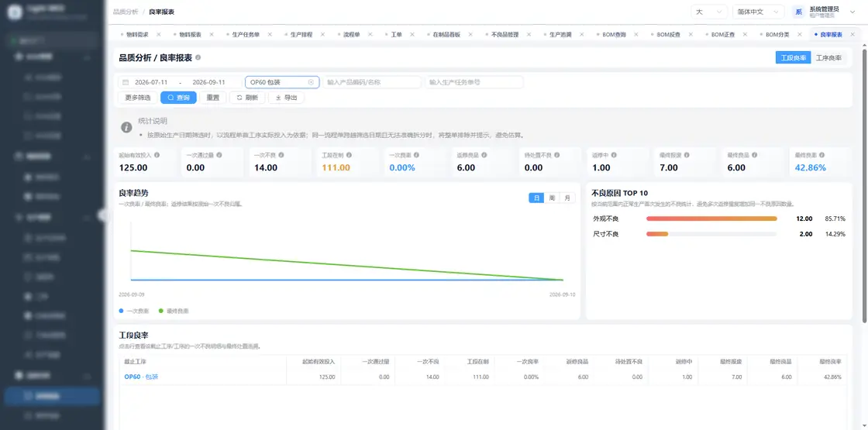Click the 导出 export button
The height and width of the screenshot is (430, 868).
286,98
